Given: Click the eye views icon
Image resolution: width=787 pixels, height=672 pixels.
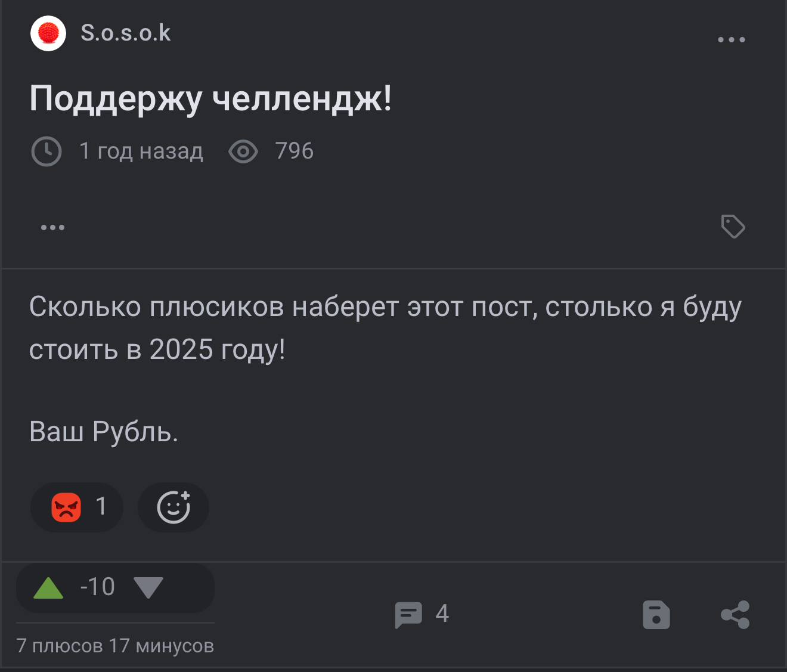Looking at the screenshot, I should click(x=243, y=151).
